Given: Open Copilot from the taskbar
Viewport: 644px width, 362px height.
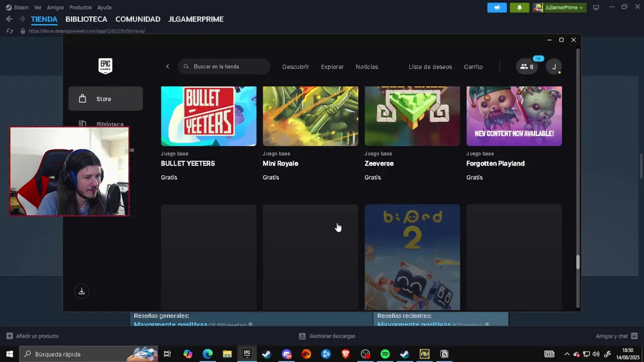Looking at the screenshot, I should pyautogui.click(x=188, y=354).
